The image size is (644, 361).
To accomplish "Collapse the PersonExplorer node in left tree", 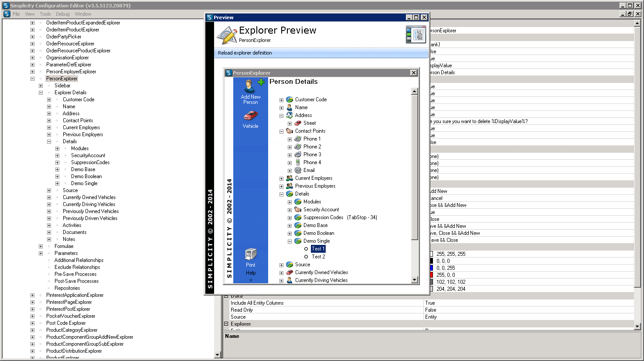I will click(32, 79).
